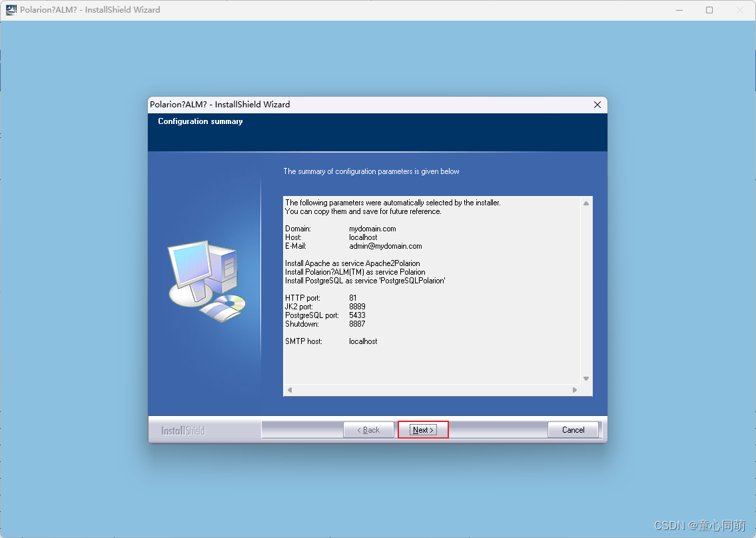Click the HTTP port value 81

coord(352,298)
